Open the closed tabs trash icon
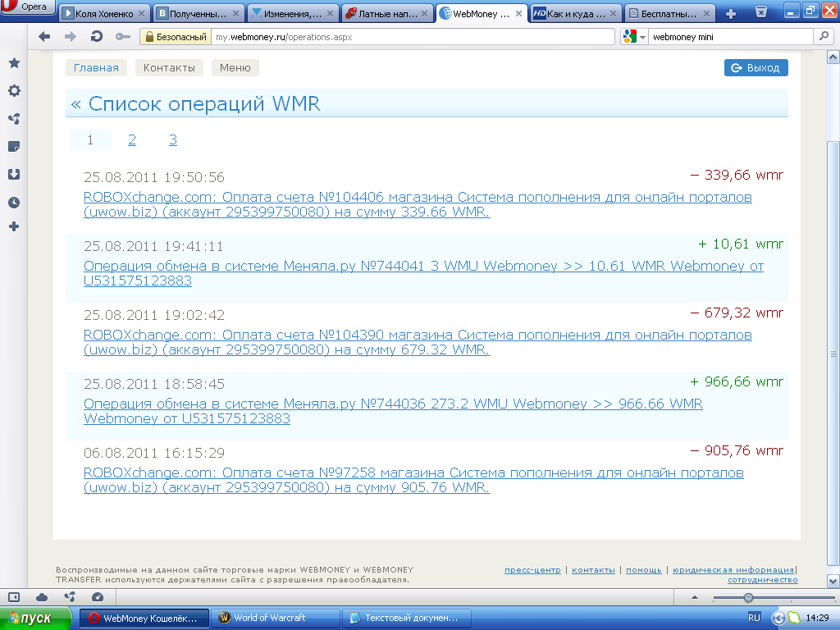The width and height of the screenshot is (840, 630). pyautogui.click(x=760, y=11)
